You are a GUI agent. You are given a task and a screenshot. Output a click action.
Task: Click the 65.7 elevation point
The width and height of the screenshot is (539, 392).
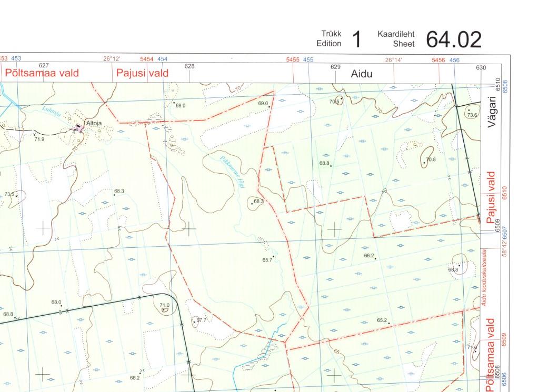click(273, 256)
